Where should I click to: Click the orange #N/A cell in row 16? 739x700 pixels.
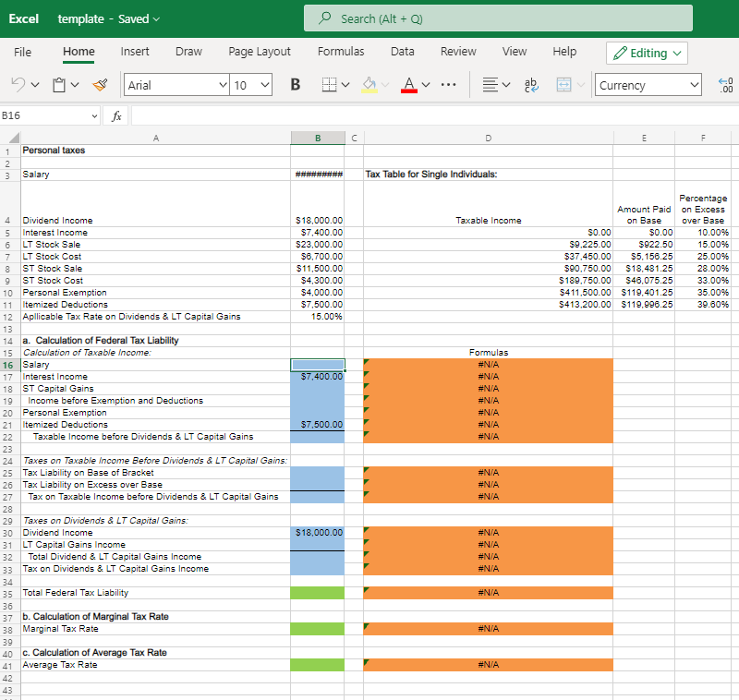point(489,365)
